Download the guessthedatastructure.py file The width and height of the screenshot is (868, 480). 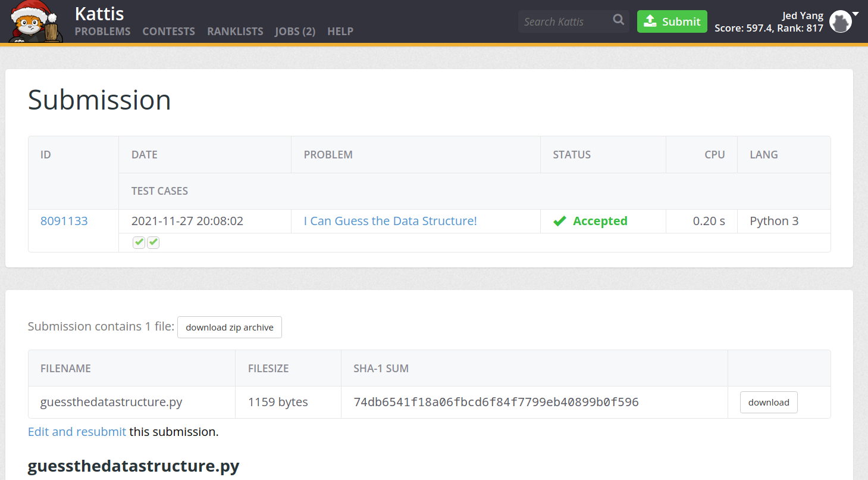pyautogui.click(x=769, y=403)
